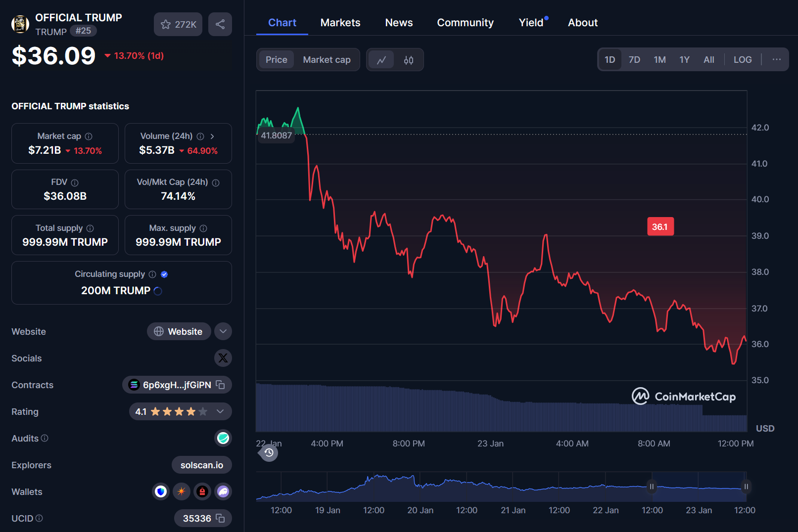Click the #25 rank badge
Image resolution: width=798 pixels, height=532 pixels.
(83, 31)
